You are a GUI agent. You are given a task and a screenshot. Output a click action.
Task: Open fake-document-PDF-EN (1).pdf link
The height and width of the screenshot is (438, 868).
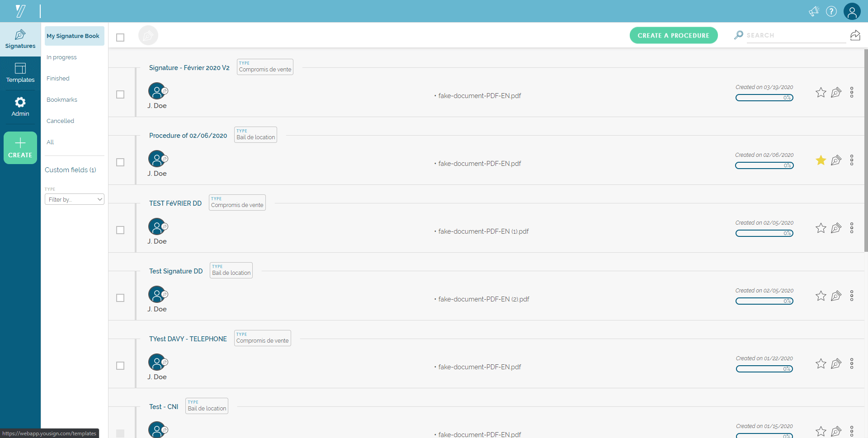click(483, 231)
